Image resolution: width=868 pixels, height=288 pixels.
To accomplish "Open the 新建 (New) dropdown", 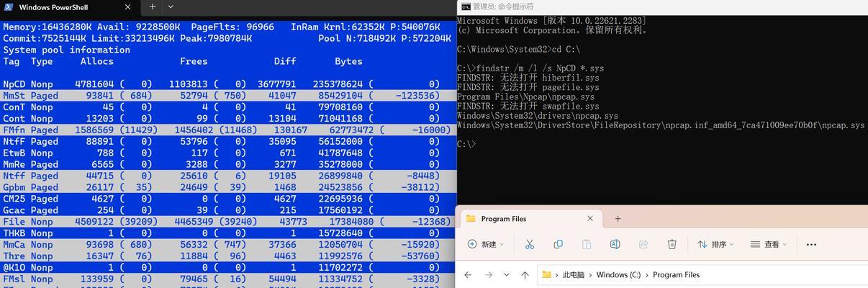I will coord(486,244).
